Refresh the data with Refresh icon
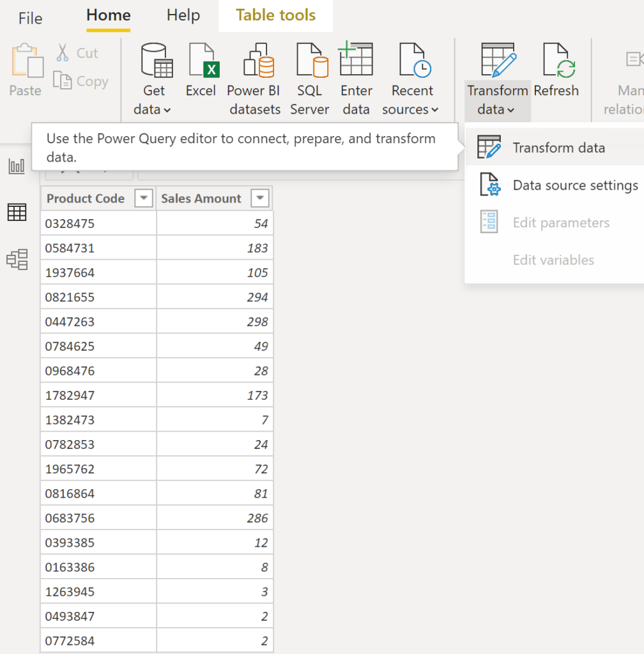Screen dimensions: 644x654 559,60
